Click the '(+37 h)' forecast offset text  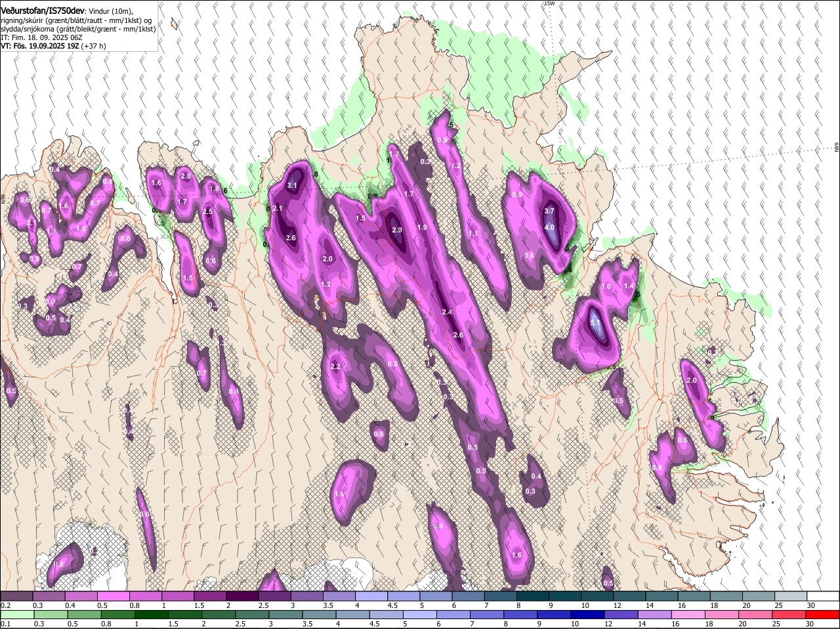94,47
